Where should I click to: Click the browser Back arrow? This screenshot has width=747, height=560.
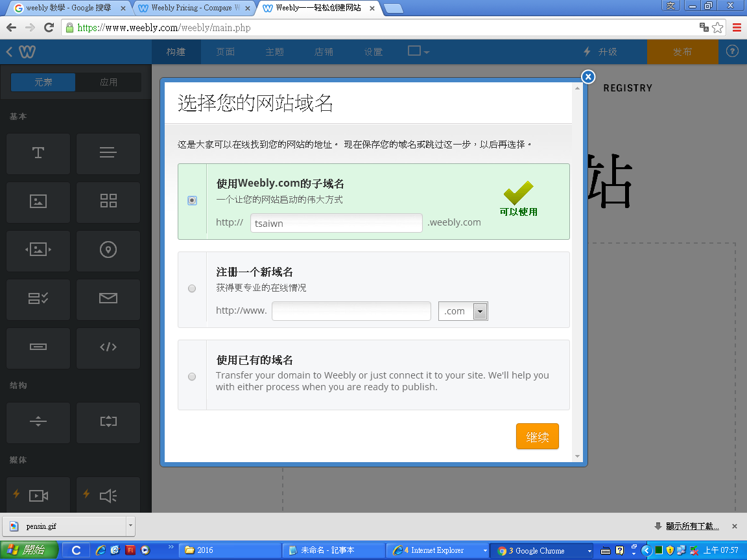coord(12,28)
